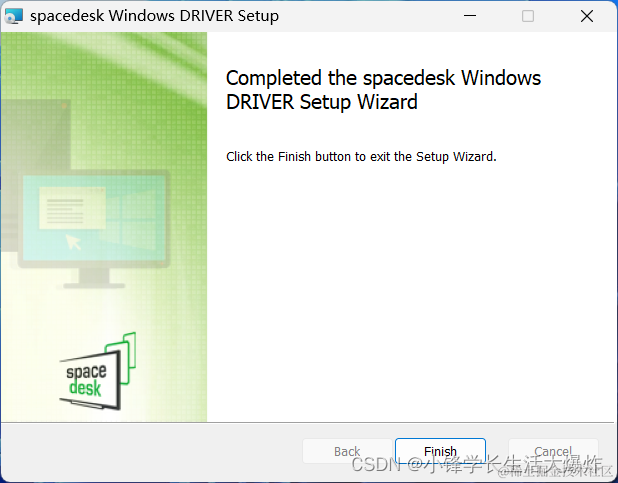Click the Cancel button
Image resolution: width=618 pixels, height=483 pixels.
click(x=553, y=451)
